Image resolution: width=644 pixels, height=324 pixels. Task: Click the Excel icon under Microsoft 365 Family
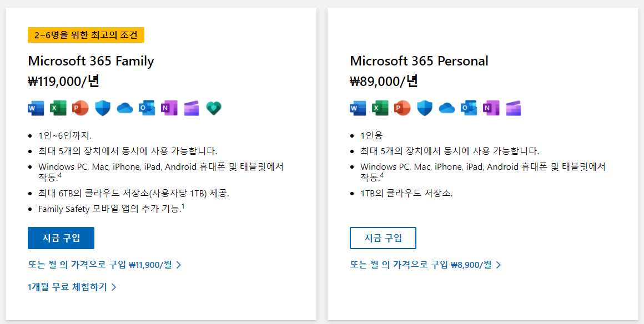pyautogui.click(x=58, y=108)
